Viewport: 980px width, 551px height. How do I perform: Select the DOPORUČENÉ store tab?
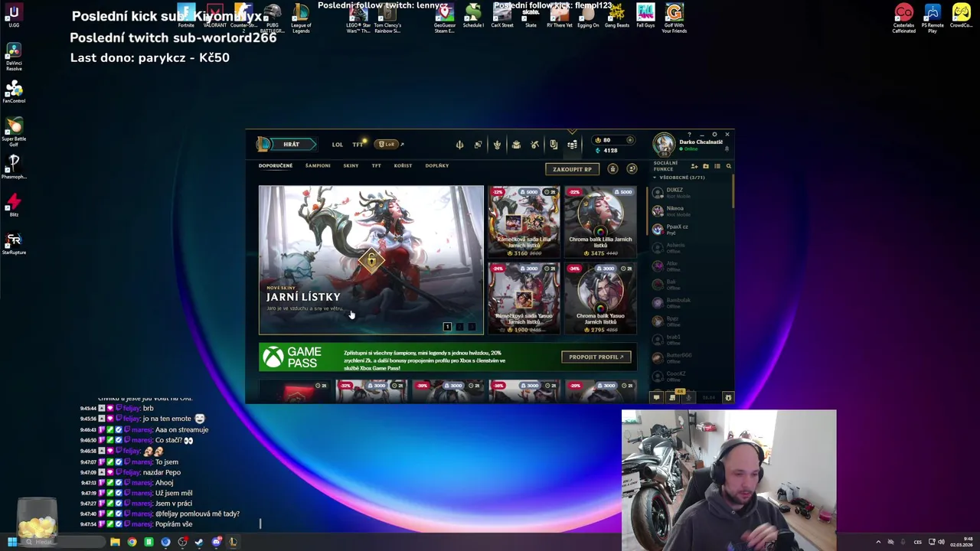[276, 165]
